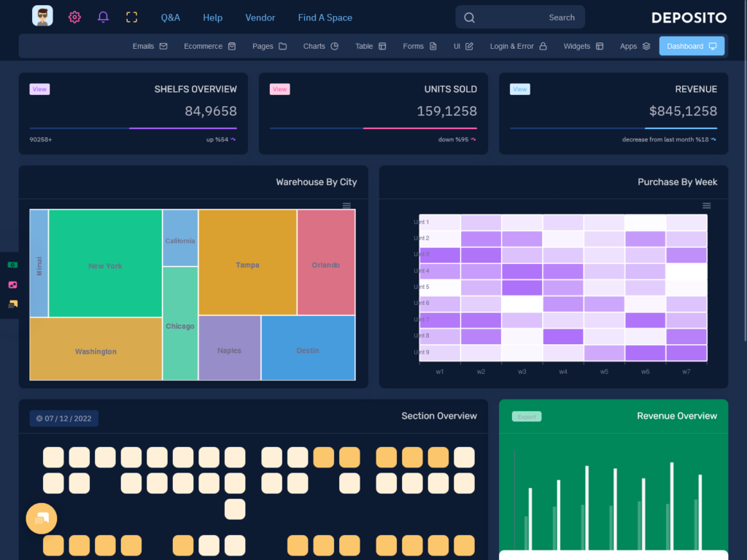Toggle View on the Shelfs Overview card
747x560 pixels.
coord(39,88)
